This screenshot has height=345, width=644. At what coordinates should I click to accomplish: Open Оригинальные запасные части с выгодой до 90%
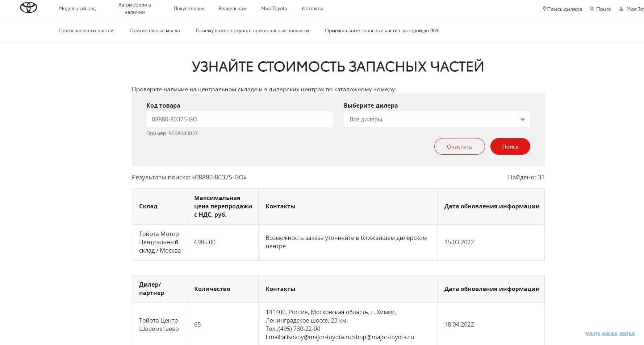click(382, 31)
